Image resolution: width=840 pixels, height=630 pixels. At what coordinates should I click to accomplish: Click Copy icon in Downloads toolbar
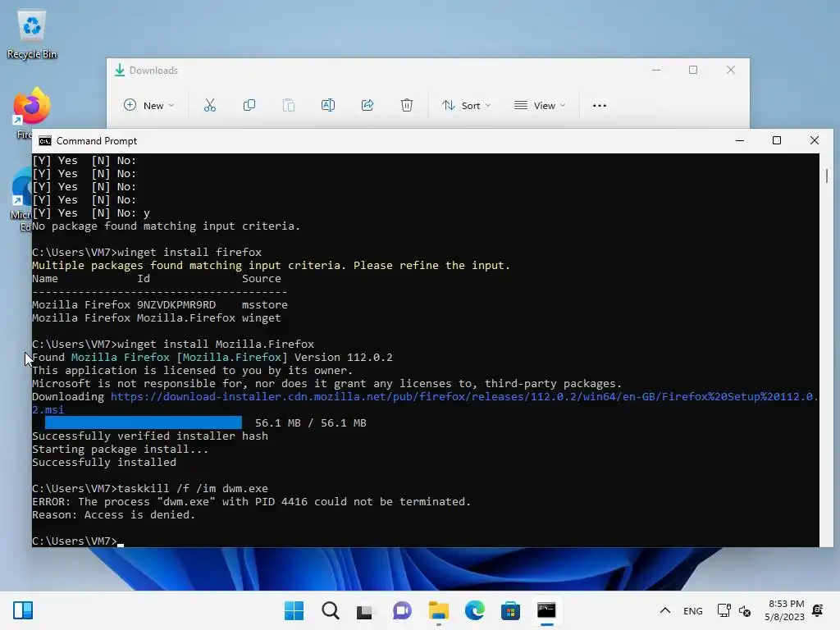point(249,105)
